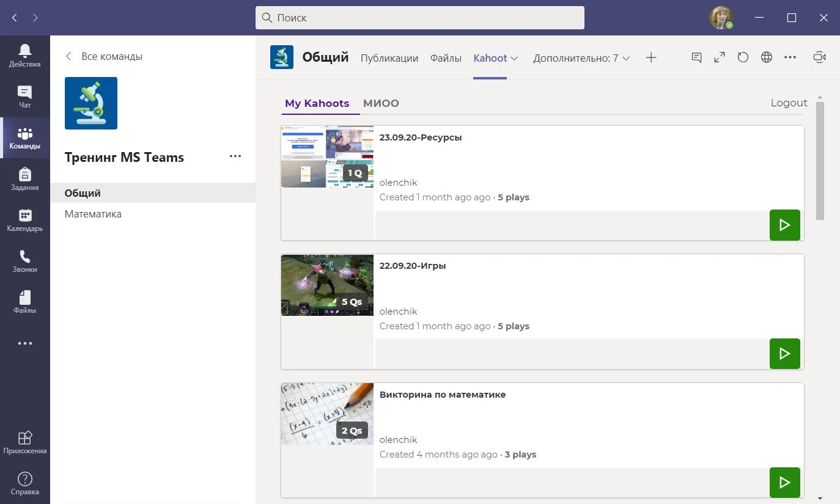The image size is (840, 504).
Task: Go back to Все команды
Action: [x=104, y=56]
